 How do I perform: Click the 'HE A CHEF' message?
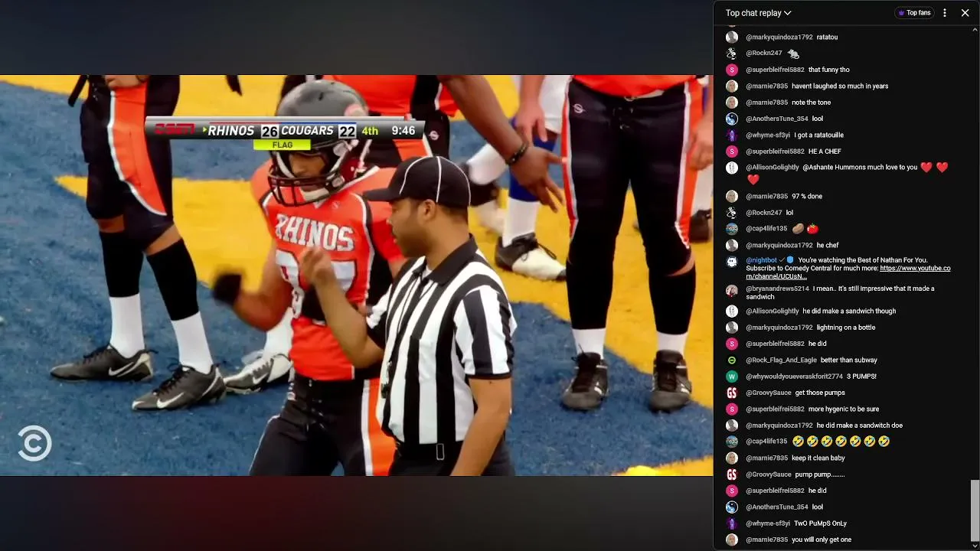pyautogui.click(x=825, y=152)
